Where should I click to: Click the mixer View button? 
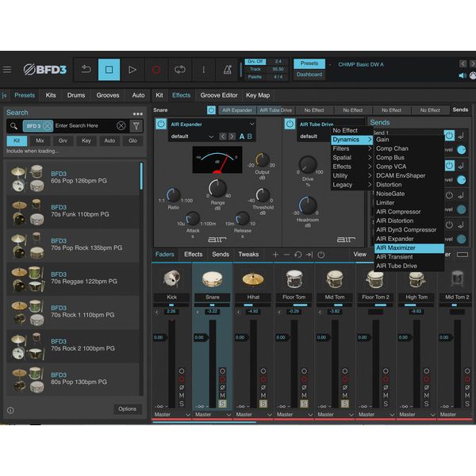[359, 255]
